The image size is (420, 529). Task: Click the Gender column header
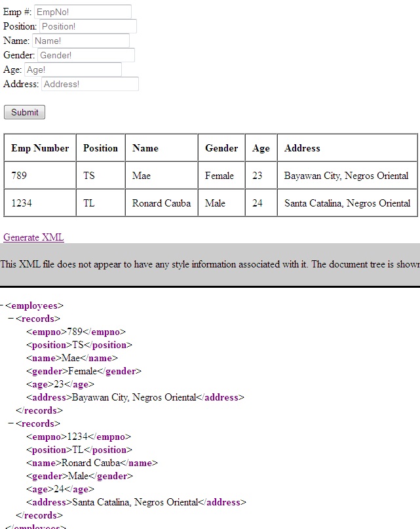(221, 147)
